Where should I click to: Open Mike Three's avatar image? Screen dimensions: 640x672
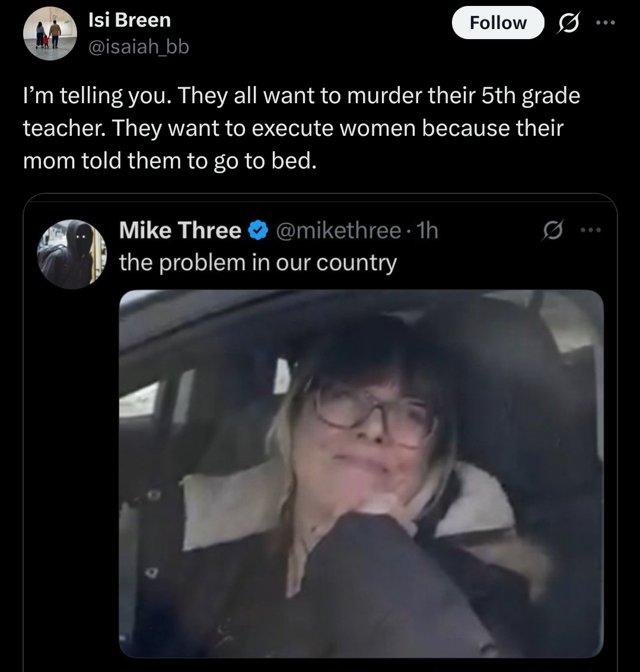coord(72,254)
